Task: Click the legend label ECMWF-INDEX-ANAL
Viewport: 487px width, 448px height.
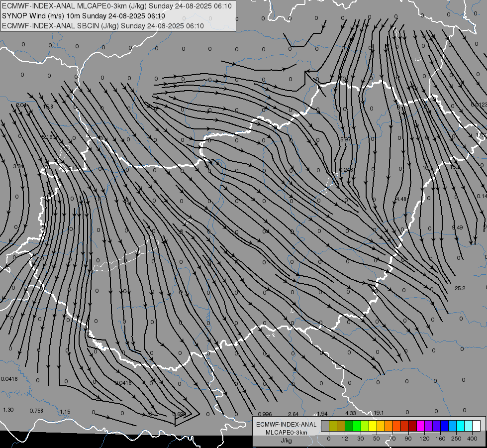Action: tap(287, 425)
